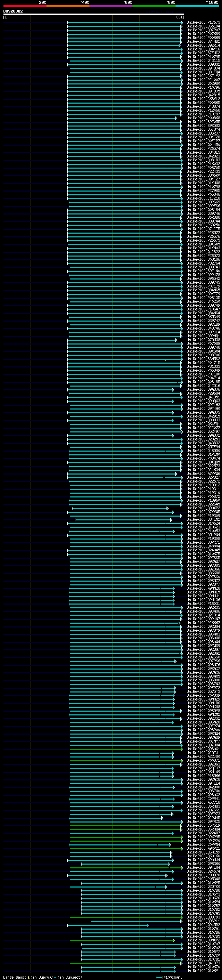Select the UniRef100_Q84Y16 label
This screenshot has width=222, height=980.
tap(203, 49)
